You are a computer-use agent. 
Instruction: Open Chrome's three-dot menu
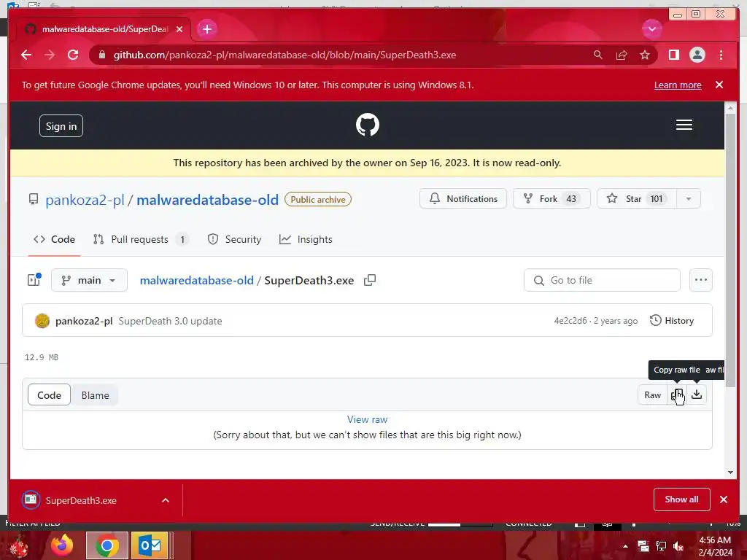pyautogui.click(x=721, y=55)
